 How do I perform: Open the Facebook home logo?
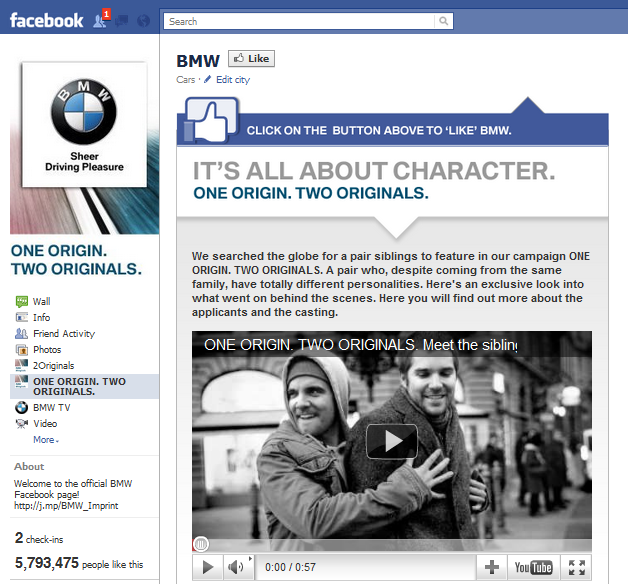[x=46, y=20]
